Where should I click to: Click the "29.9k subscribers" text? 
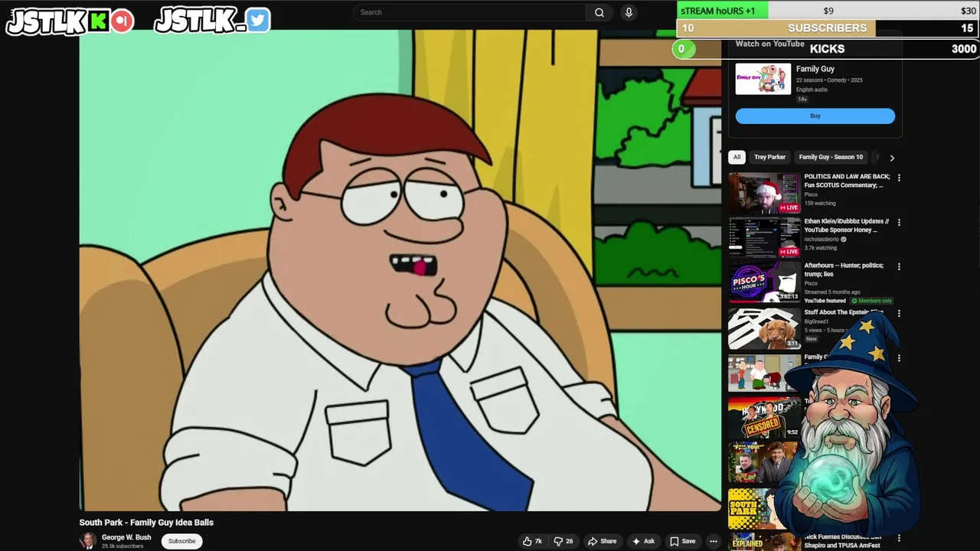[122, 546]
